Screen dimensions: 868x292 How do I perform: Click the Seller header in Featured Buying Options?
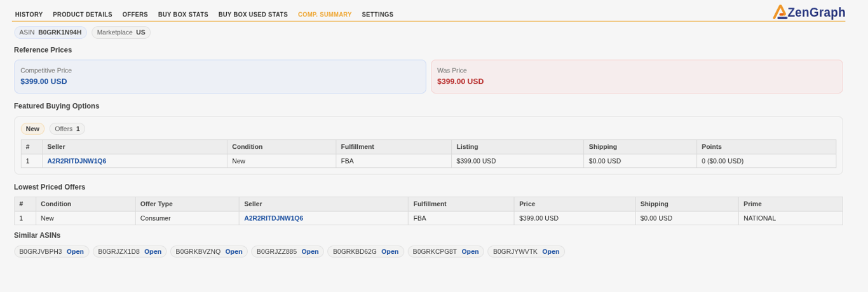point(135,147)
